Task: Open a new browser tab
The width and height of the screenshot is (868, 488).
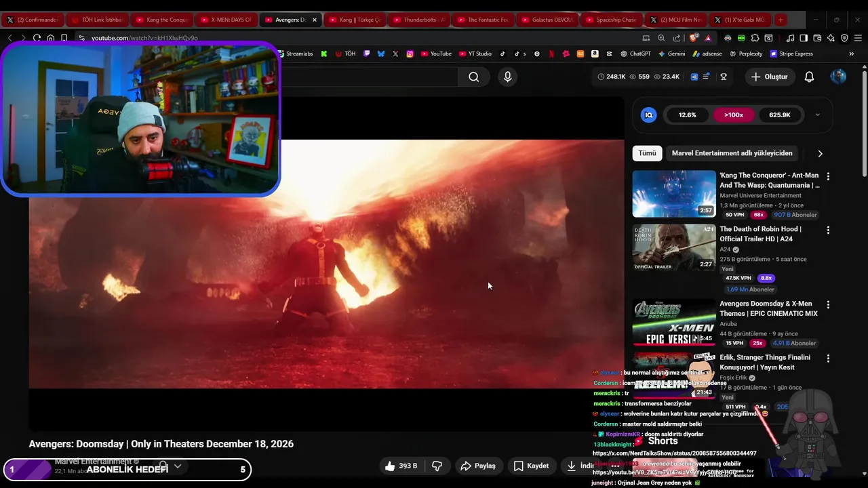Action: [x=781, y=20]
